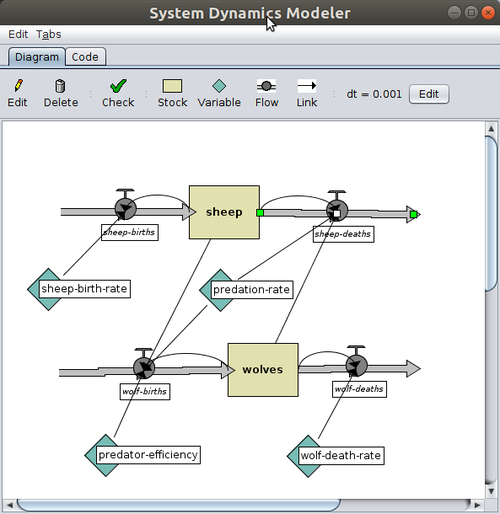Click the green handle at sheep-deaths arrow end
Screen dimensions: 500x514
(x=414, y=215)
